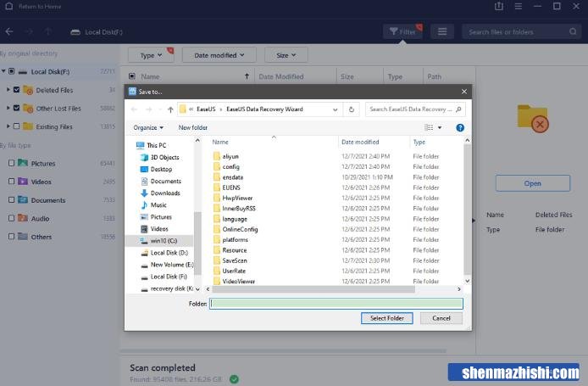588x386 pixels.
Task: Toggle select-all checkbox in Name column header
Action: pos(132,76)
